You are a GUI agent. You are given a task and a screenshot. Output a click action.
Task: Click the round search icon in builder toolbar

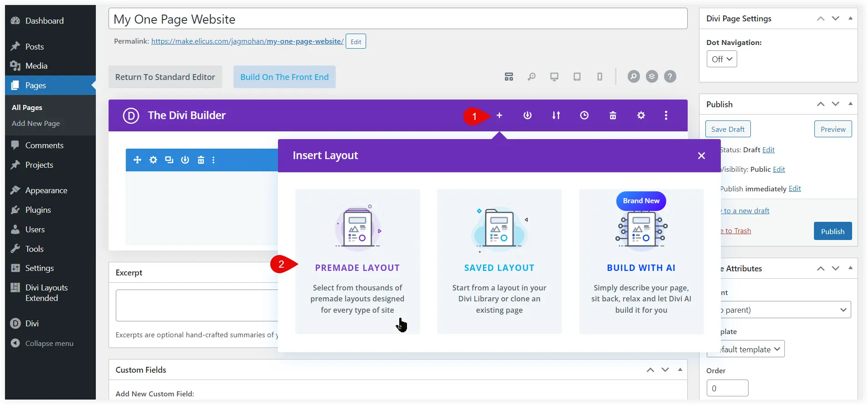pos(634,76)
